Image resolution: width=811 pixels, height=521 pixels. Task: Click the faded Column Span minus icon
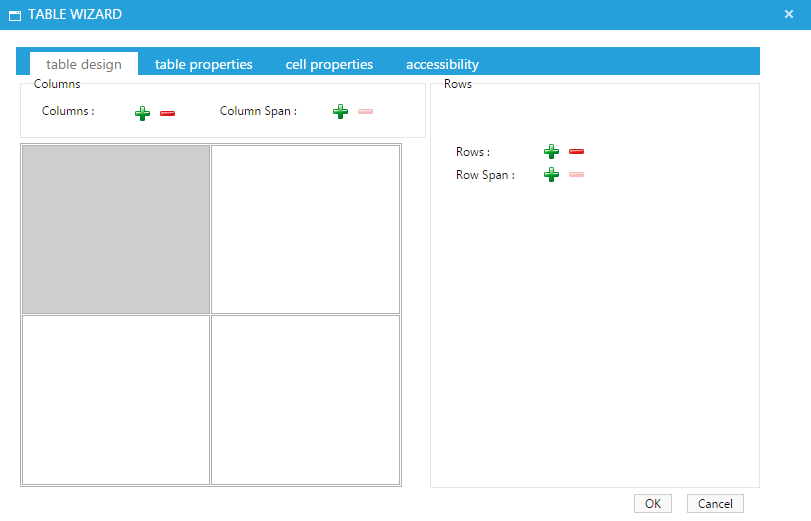point(365,111)
